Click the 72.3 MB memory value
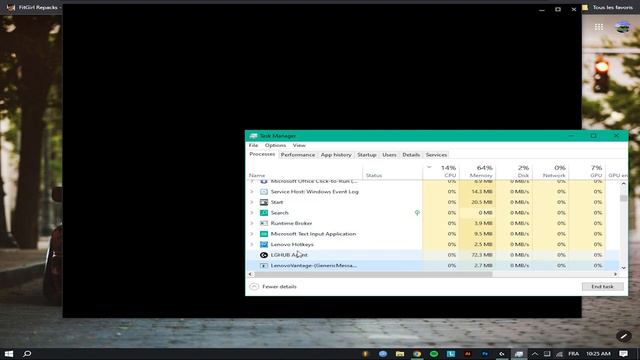Viewport: 640px width, 360px height. point(482,255)
